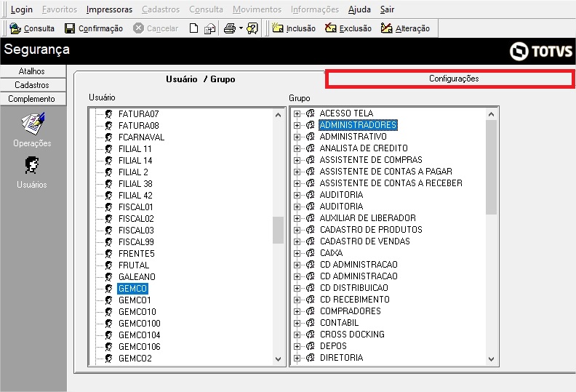
Task: Click the copy document icon in the toolbar
Action: point(209,28)
